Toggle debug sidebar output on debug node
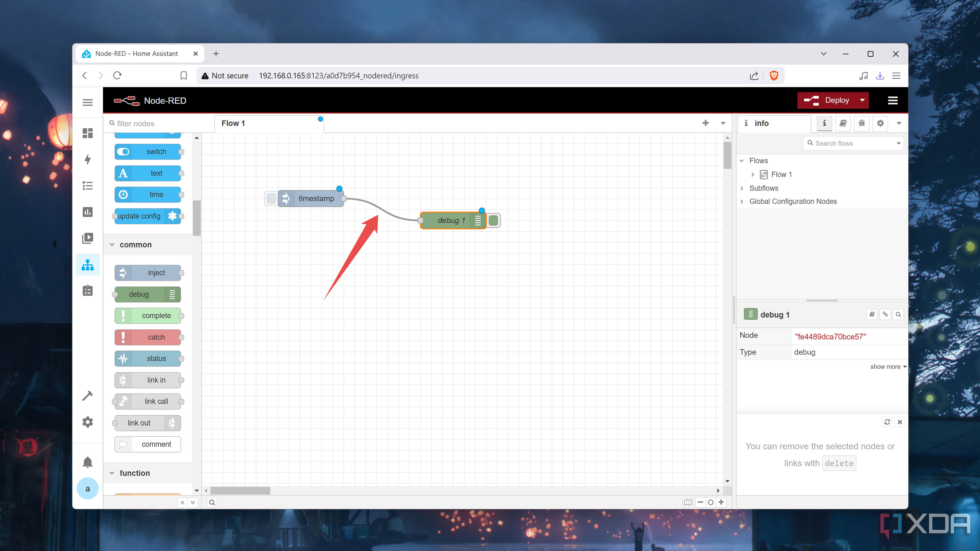 pos(478,220)
